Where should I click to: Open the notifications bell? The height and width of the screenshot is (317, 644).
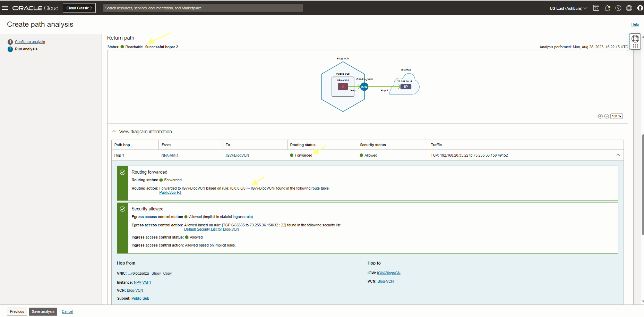(x=607, y=8)
